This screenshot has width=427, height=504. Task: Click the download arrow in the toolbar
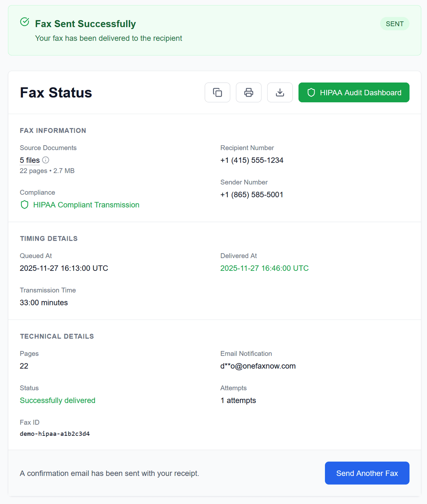tap(280, 92)
